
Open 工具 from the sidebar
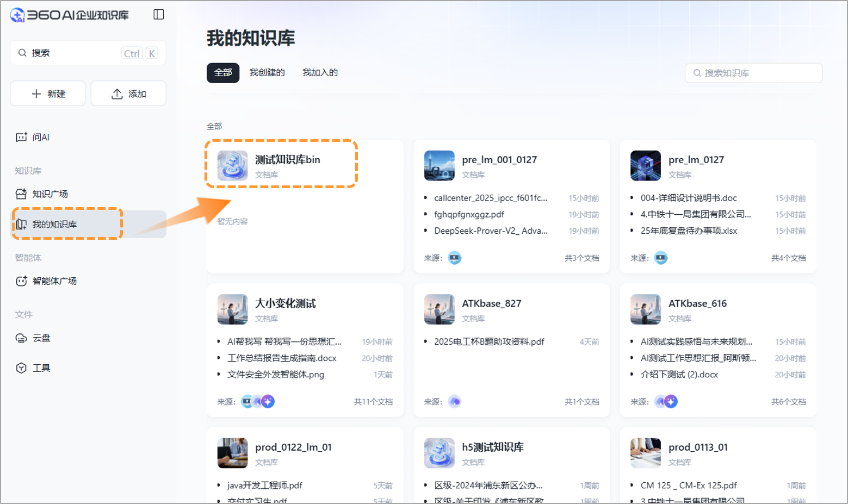click(41, 368)
